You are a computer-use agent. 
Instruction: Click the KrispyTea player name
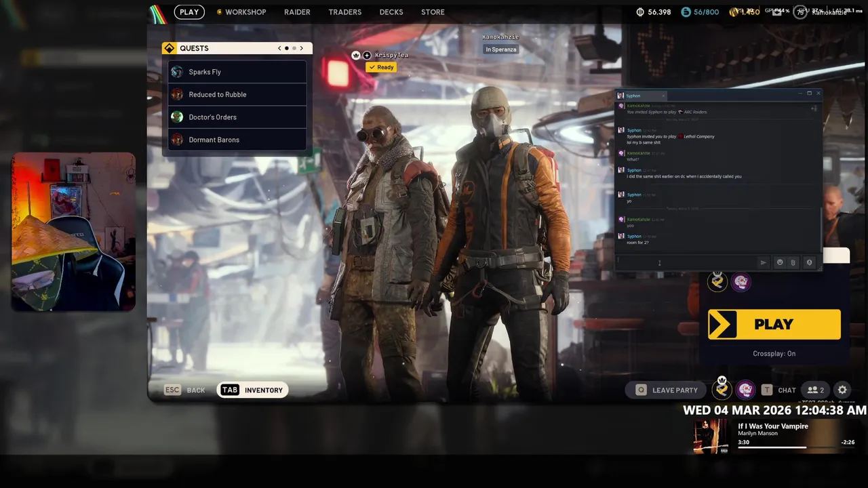391,55
